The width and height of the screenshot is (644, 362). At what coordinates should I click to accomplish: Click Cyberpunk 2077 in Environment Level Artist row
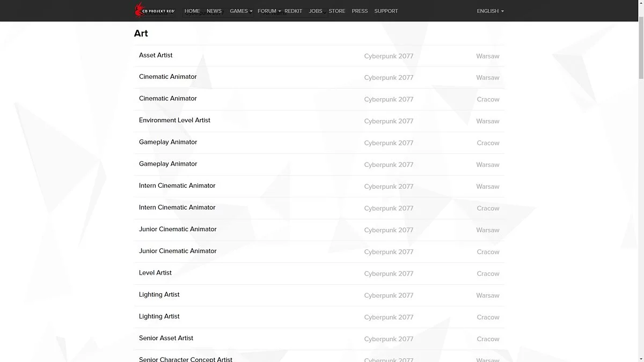(389, 121)
